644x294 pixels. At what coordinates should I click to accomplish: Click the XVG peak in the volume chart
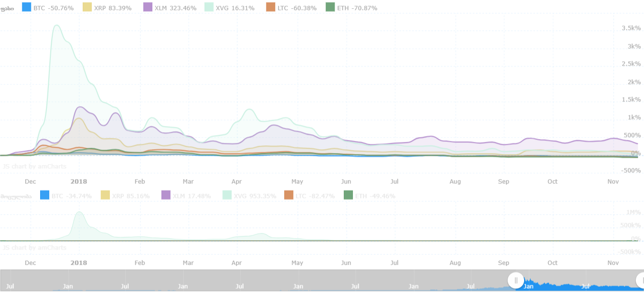pyautogui.click(x=79, y=212)
